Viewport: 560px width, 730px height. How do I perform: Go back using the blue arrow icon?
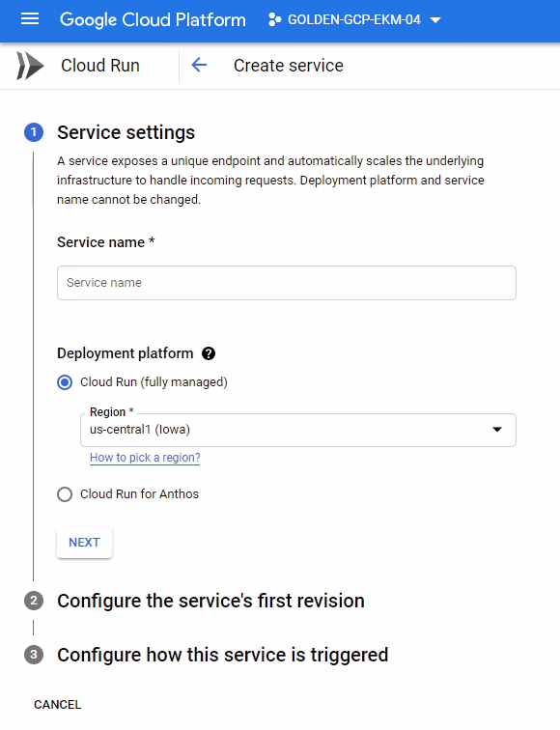click(199, 66)
